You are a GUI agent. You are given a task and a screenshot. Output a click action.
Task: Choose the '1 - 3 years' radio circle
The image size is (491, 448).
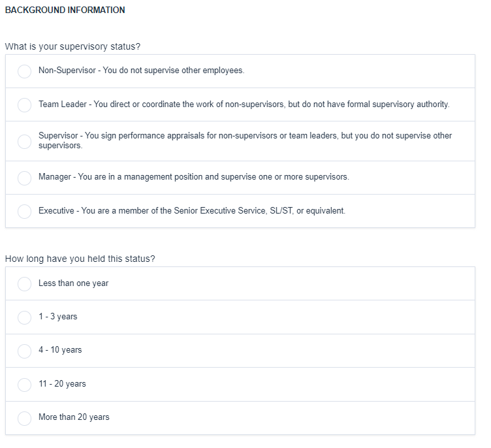click(x=24, y=317)
